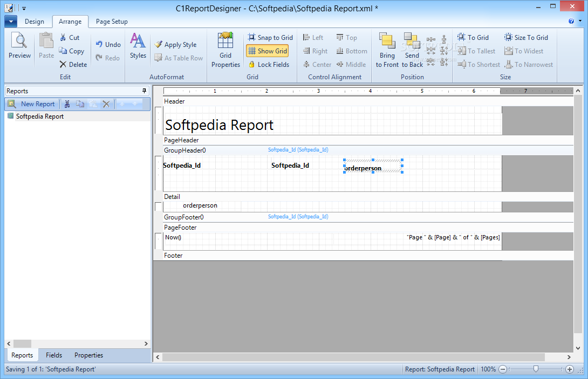This screenshot has height=379, width=588.
Task: Undo the last action
Action: pos(108,44)
